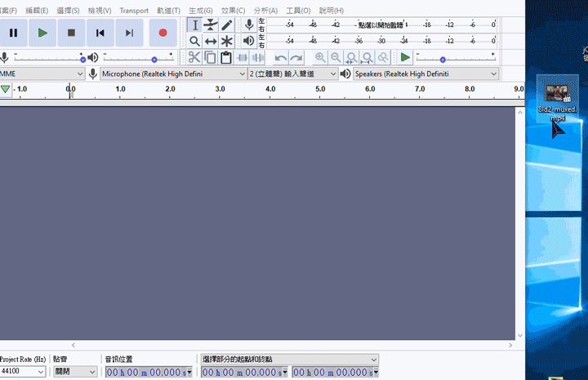
Task: Select the Multi-tool asterisk
Action: [227, 41]
